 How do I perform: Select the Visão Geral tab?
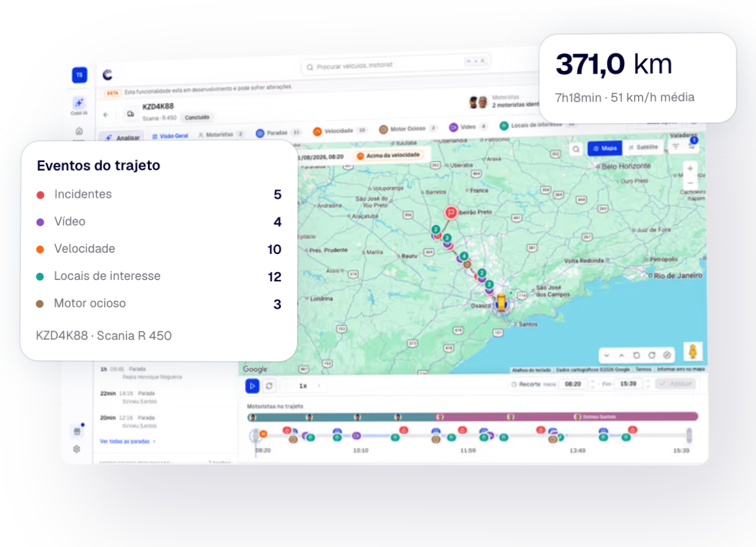[x=169, y=136]
